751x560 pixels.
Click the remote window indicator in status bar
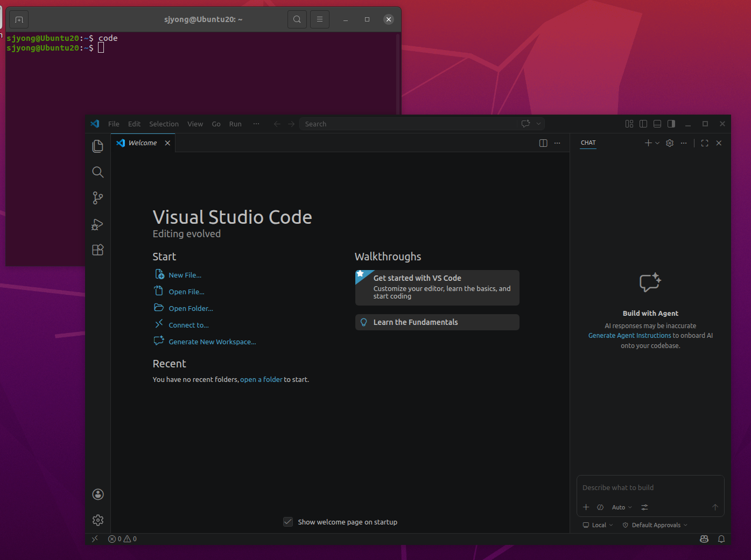click(x=95, y=538)
